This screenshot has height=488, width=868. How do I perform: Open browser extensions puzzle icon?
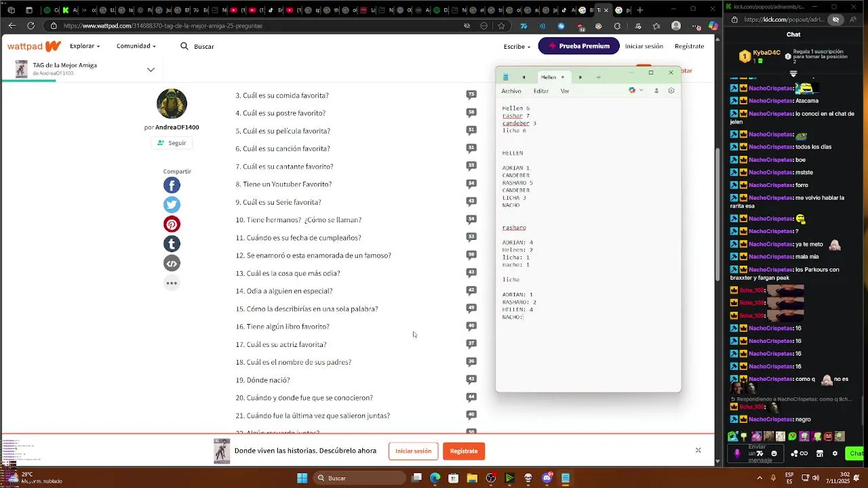coord(617,26)
